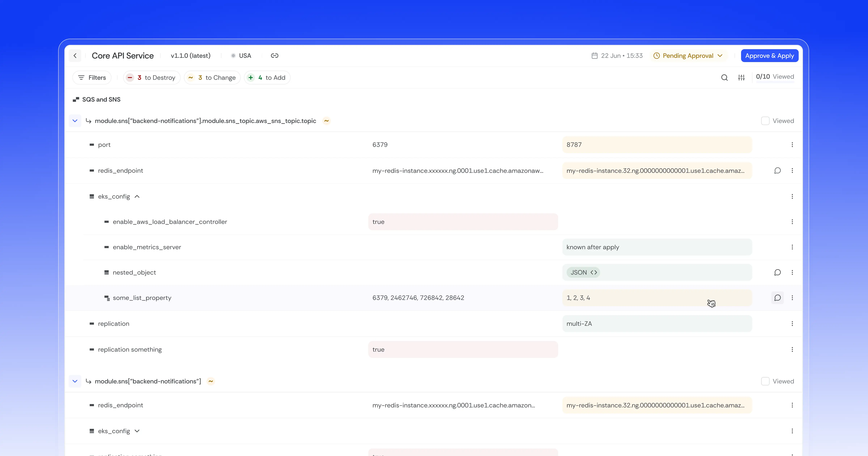The image size is (868, 456).
Task: Open comment on the some_list_property row
Action: coord(777,298)
